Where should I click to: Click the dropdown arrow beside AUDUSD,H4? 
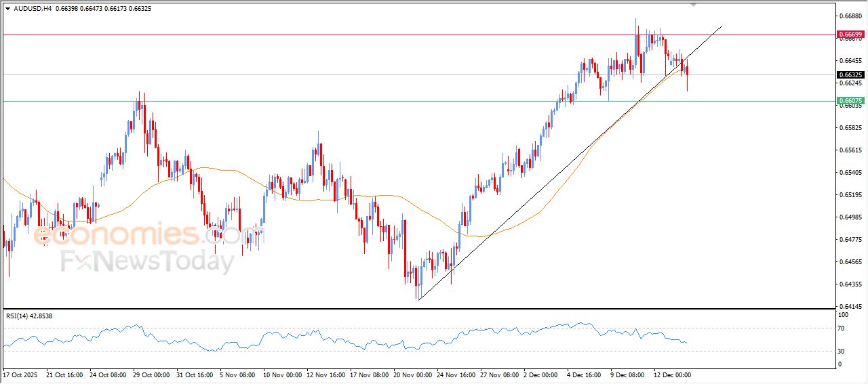pyautogui.click(x=7, y=8)
